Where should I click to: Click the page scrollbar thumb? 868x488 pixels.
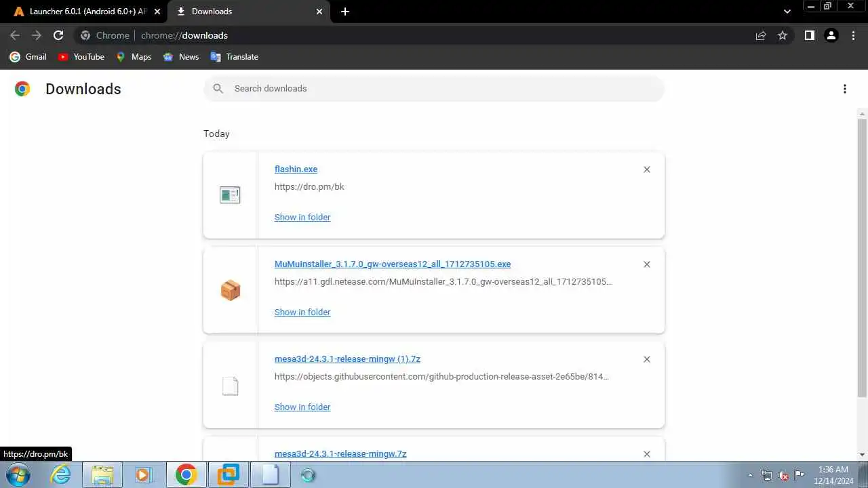(862, 258)
